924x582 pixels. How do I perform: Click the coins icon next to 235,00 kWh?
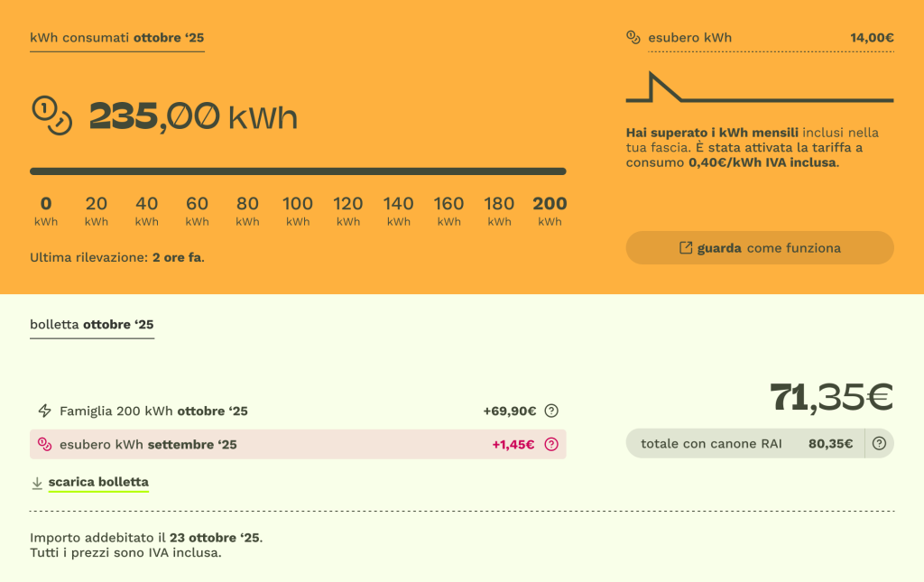pos(51,115)
